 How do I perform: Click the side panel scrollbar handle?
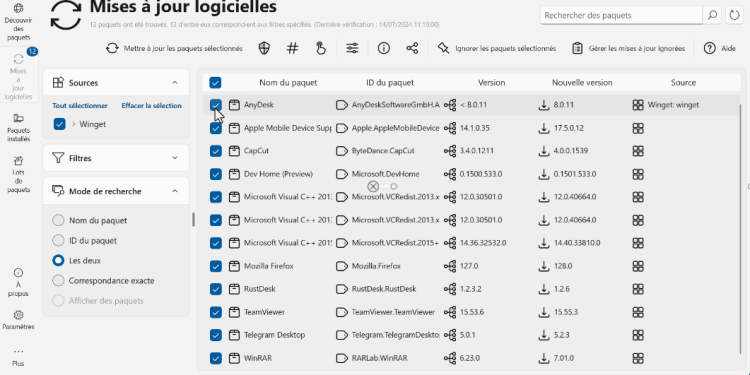click(x=193, y=220)
